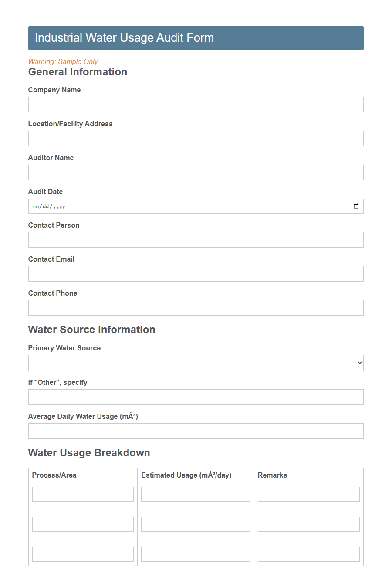Click the Contact Phone input field

point(196,308)
